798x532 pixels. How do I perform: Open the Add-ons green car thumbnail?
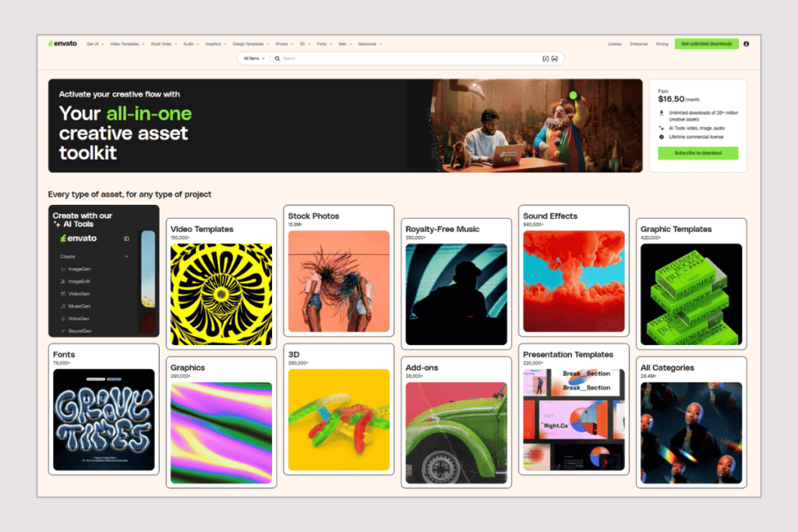click(457, 433)
